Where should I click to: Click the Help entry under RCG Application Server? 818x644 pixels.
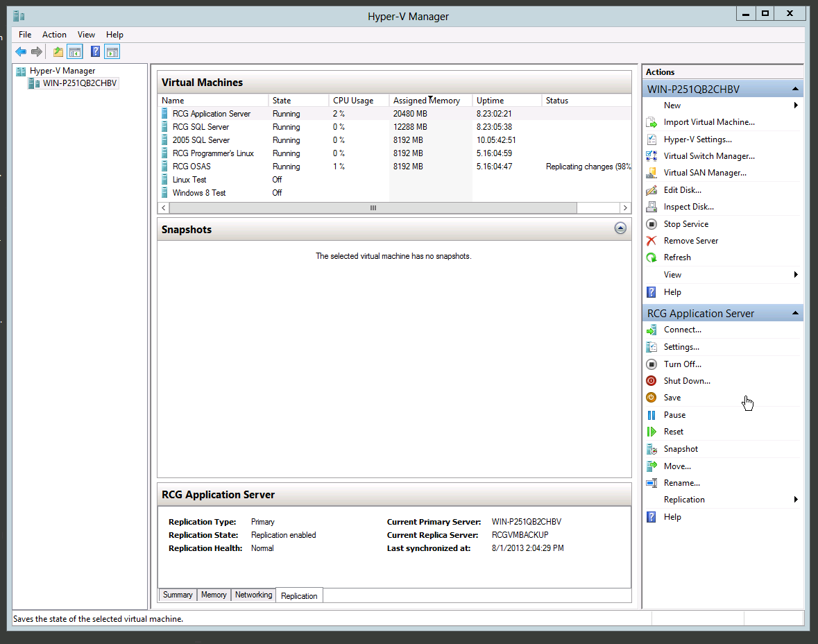coord(722,517)
